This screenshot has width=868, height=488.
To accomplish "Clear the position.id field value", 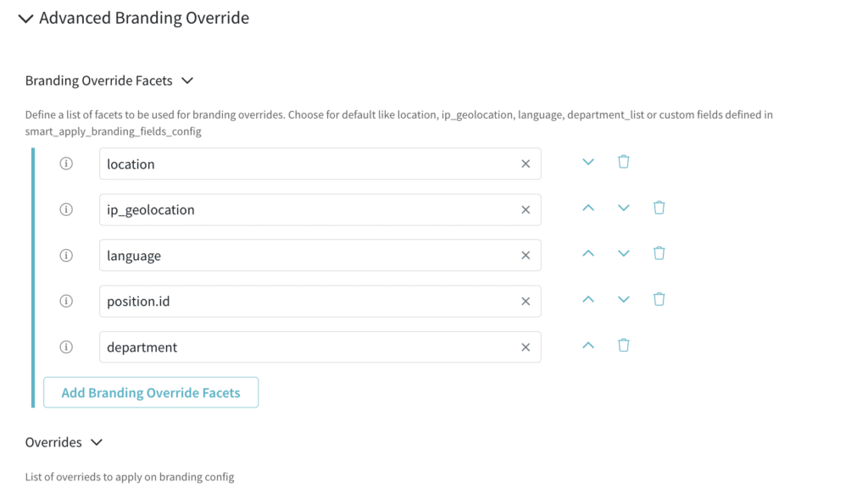I will (x=526, y=301).
